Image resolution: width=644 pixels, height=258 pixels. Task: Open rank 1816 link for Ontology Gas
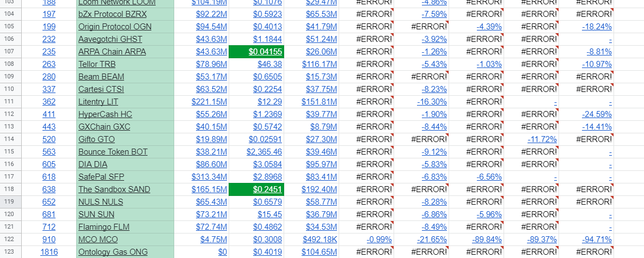click(48, 252)
